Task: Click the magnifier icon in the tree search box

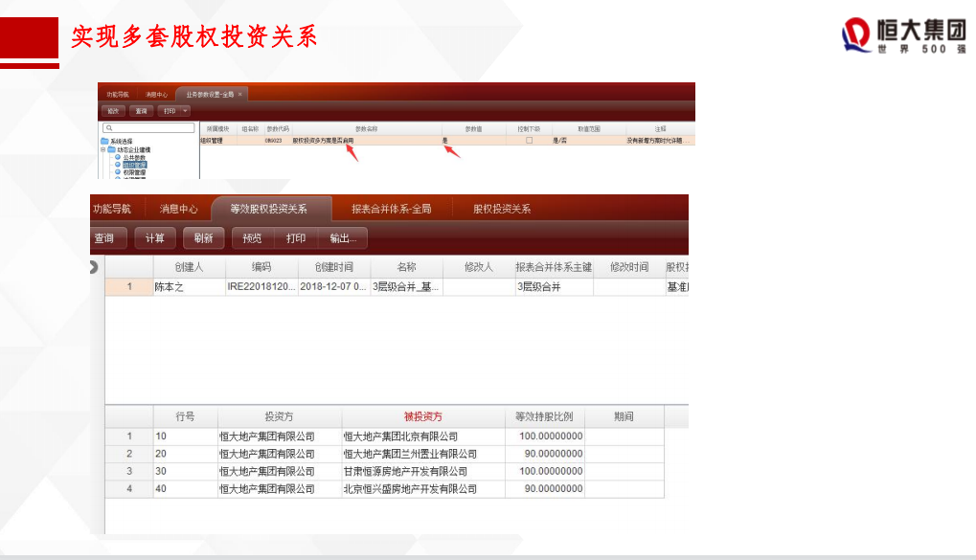Action: click(x=109, y=128)
